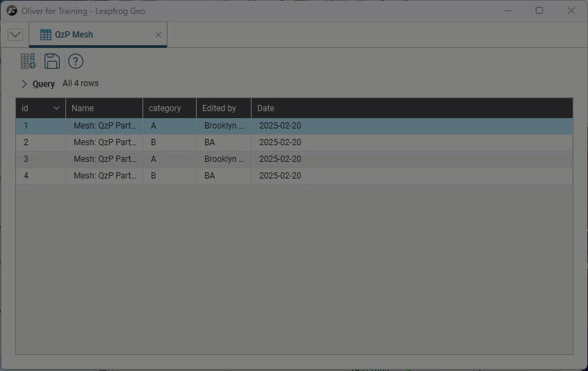This screenshot has width=588, height=371.
Task: Select row 3 Name cell
Action: click(x=104, y=159)
